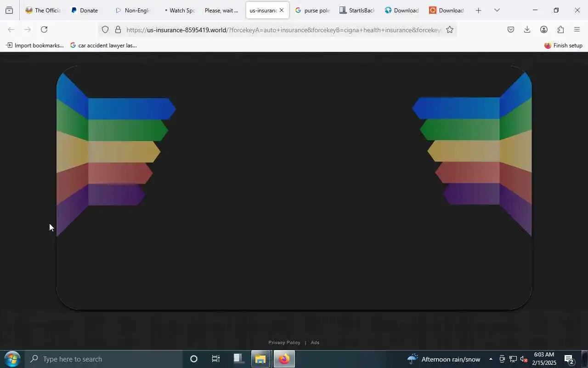Save page to Pocket

pyautogui.click(x=511, y=29)
